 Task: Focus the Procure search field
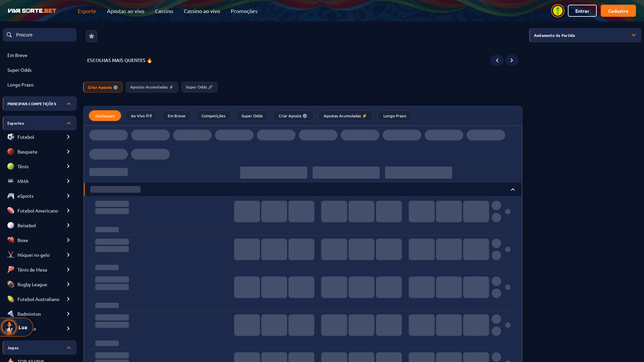(40, 35)
